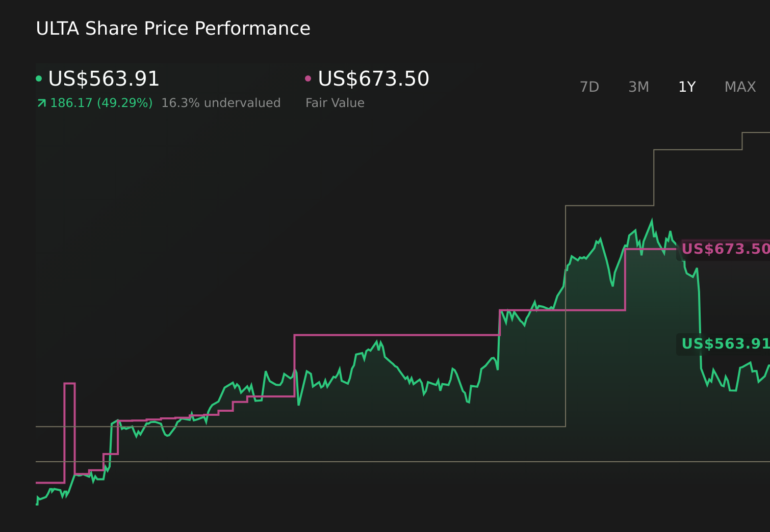Click the pink Fair Value legend dot
Screen dimensions: 770x532
click(307, 77)
